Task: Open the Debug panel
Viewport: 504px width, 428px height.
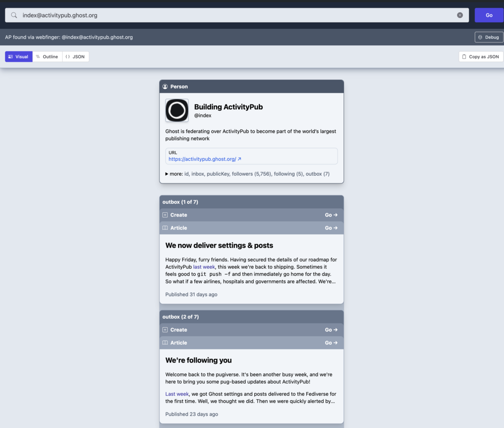Action: point(488,37)
